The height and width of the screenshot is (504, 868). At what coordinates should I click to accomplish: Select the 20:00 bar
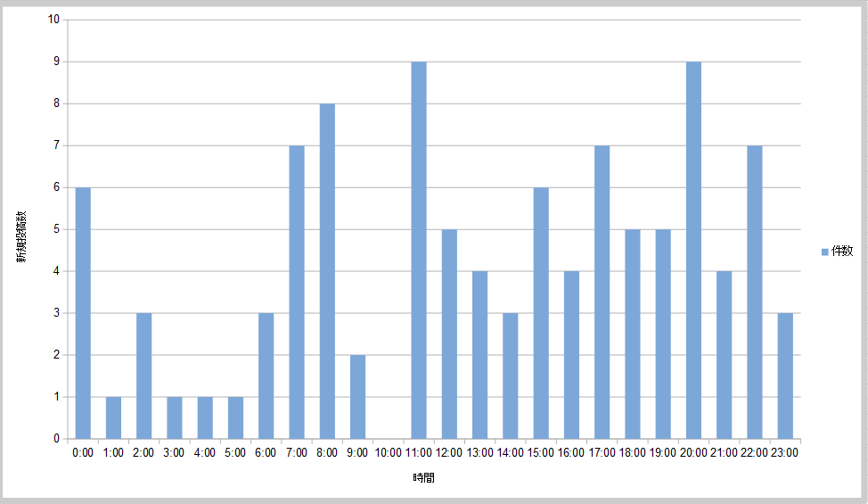point(693,250)
